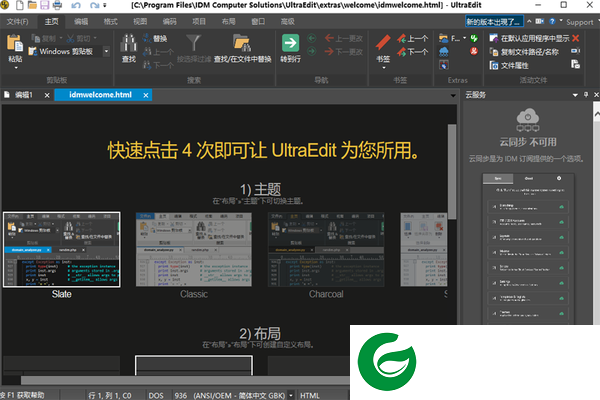Open the File (文件) menu

[17, 22]
